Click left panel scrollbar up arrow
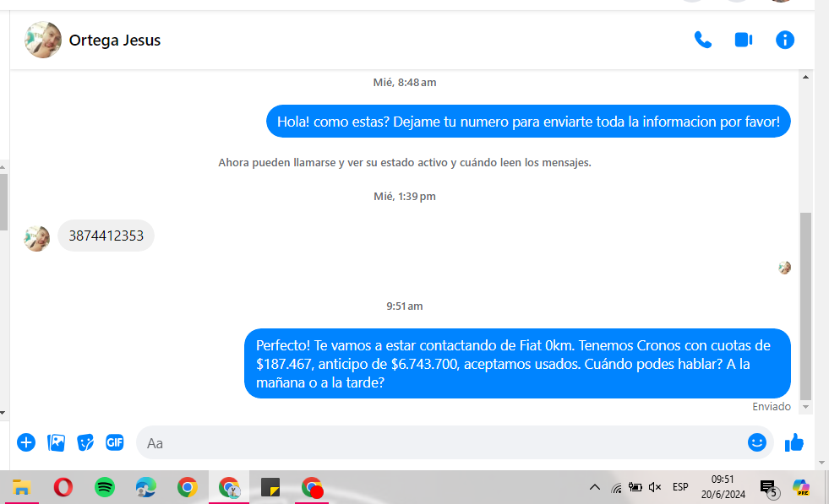 coord(3,167)
